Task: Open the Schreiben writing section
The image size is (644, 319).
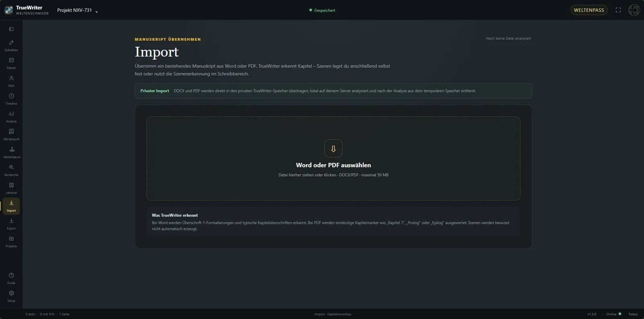Action: (x=11, y=45)
